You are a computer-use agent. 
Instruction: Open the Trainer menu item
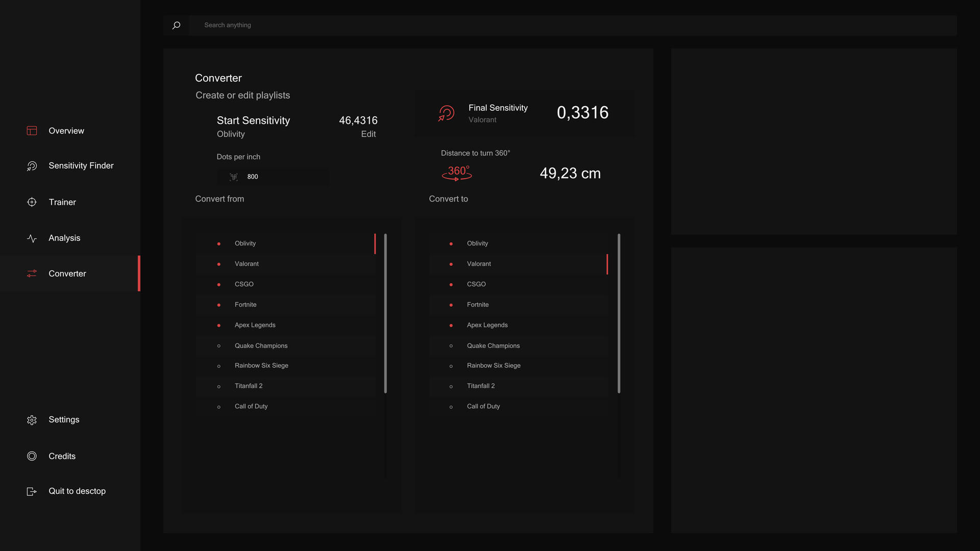62,202
